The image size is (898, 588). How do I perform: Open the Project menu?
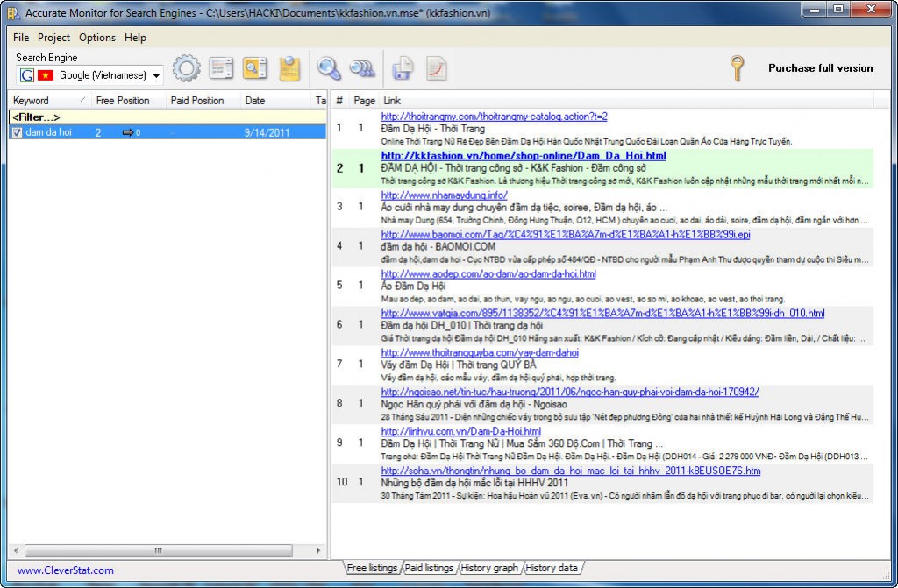[x=53, y=38]
